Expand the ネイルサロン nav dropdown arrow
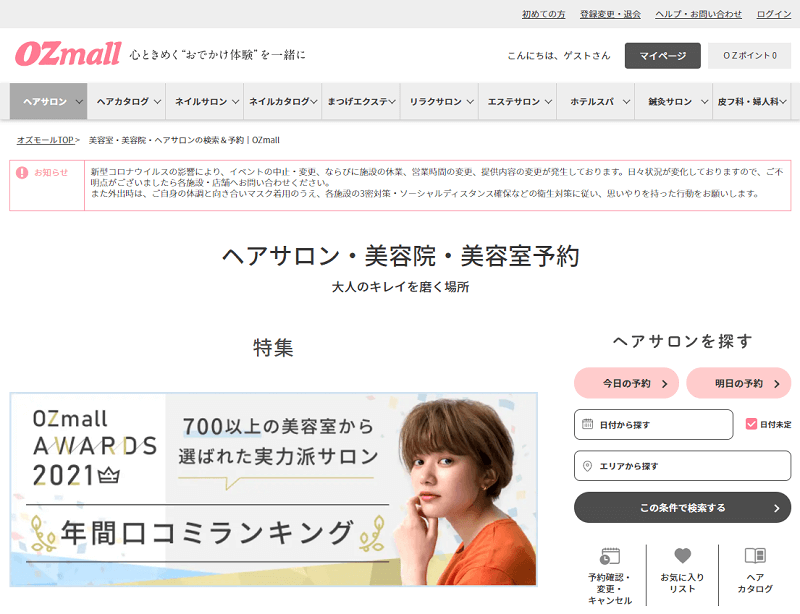 point(235,102)
